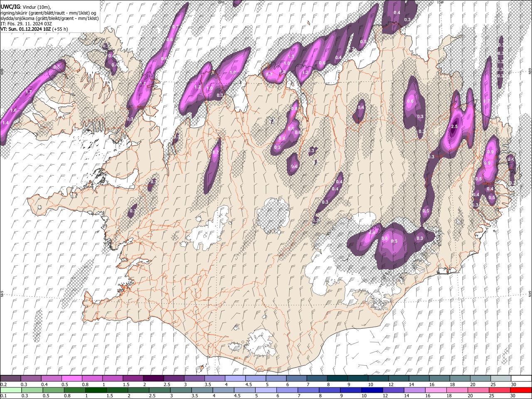This screenshot has width=532, height=399.
Task: Select the bright magenta 0.5–0.8 snow swatch
Action: point(71,379)
